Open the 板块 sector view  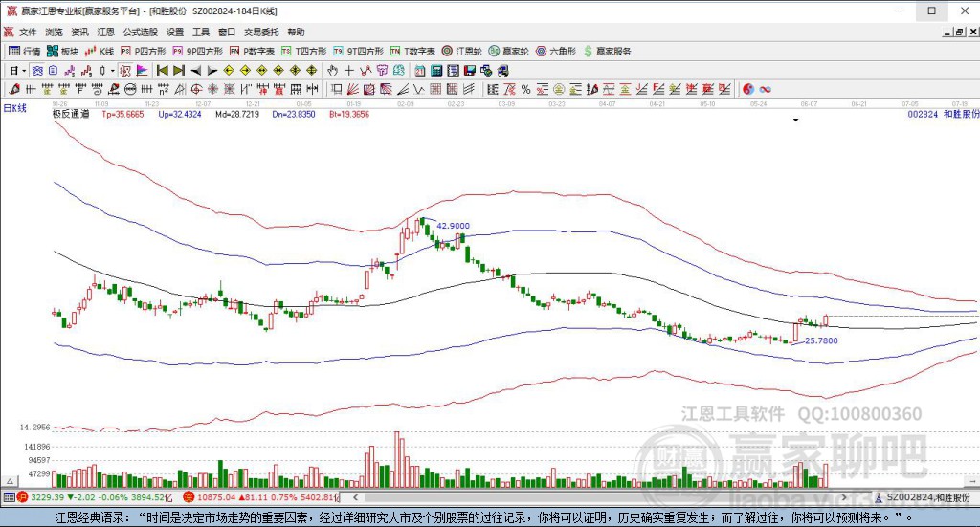point(62,52)
